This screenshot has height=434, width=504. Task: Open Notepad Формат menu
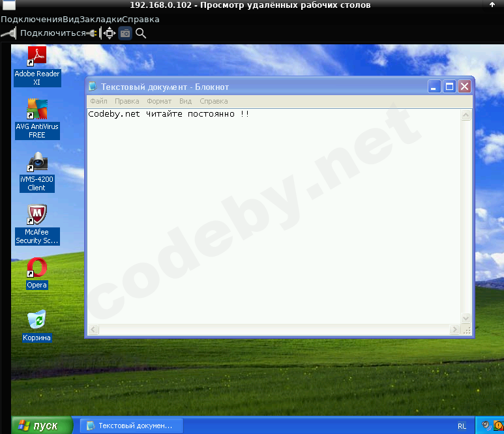click(x=159, y=101)
